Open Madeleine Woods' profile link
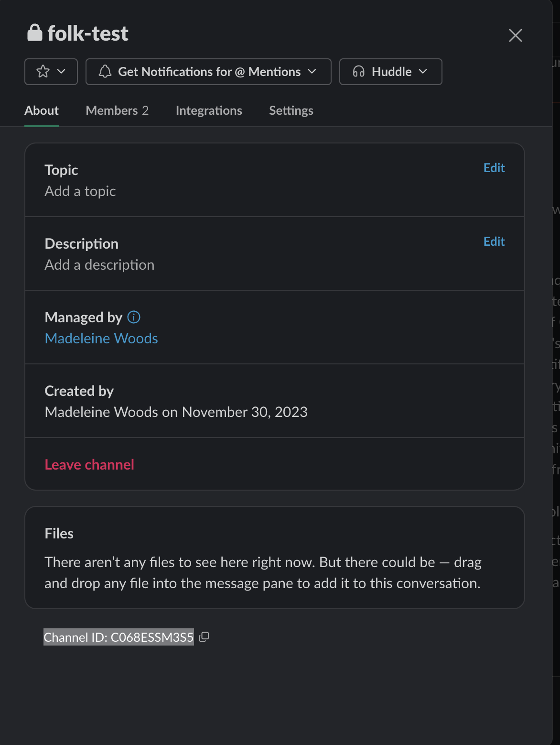Viewport: 560px width, 745px height. coord(101,339)
